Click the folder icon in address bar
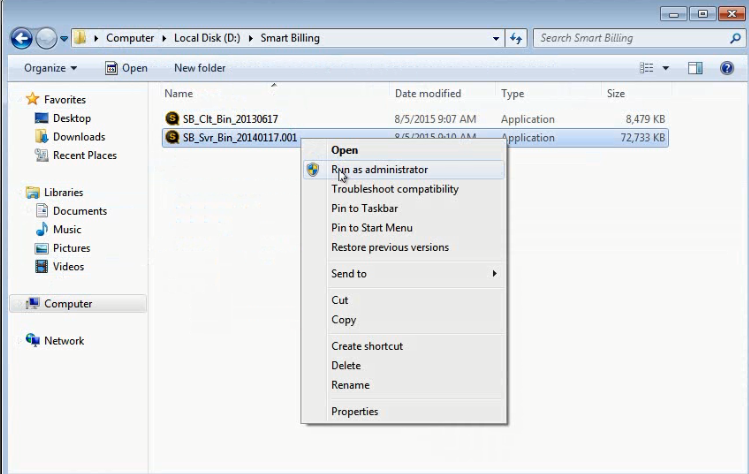749x474 pixels. (80, 38)
